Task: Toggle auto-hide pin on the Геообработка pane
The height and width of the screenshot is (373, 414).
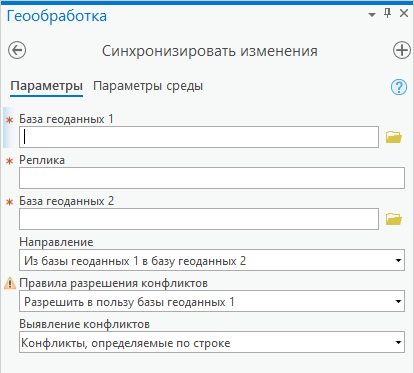Action: pyautogui.click(x=387, y=13)
